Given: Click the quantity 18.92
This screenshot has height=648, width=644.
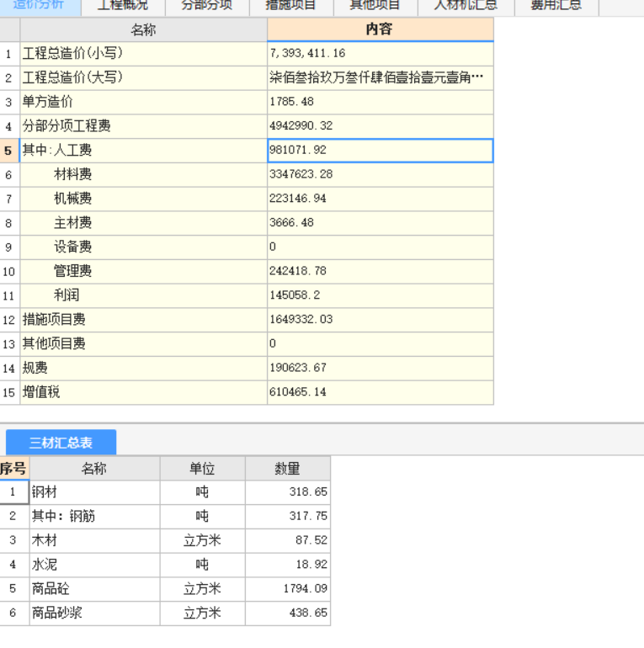Looking at the screenshot, I should [288, 565].
